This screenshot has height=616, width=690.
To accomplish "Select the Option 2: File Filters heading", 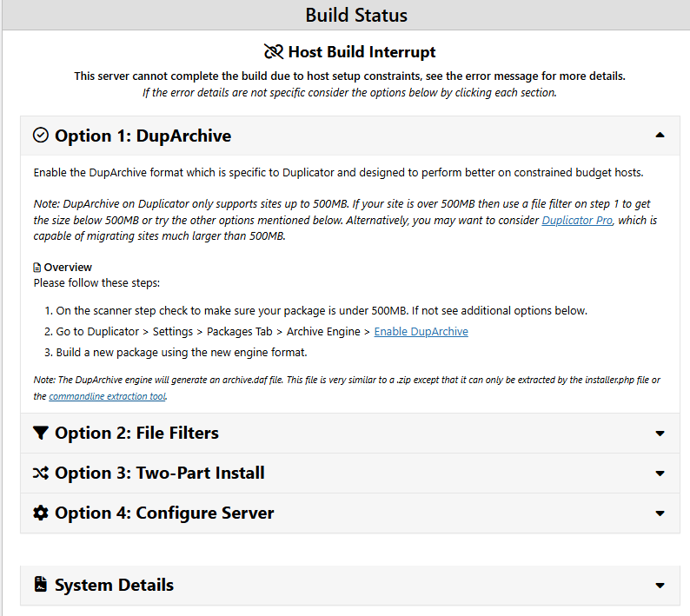I will point(136,433).
